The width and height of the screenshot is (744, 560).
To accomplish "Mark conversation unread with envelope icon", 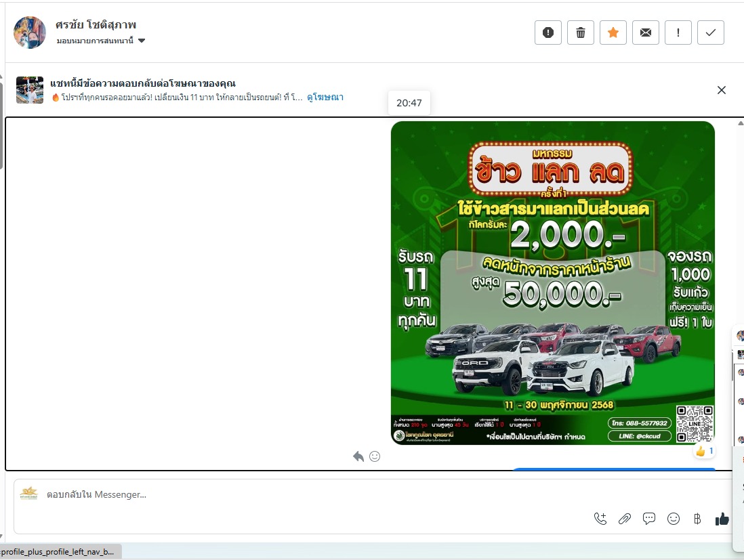I will (646, 33).
